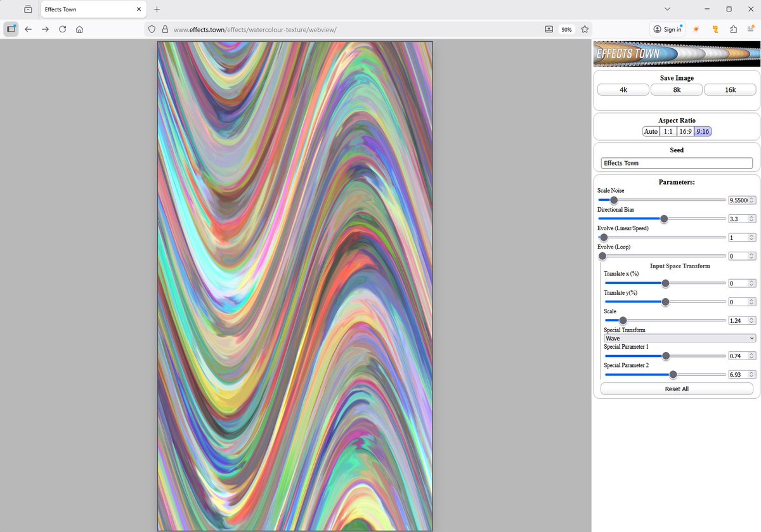Click the Input Space Transform heading
This screenshot has width=761, height=532.
point(680,266)
